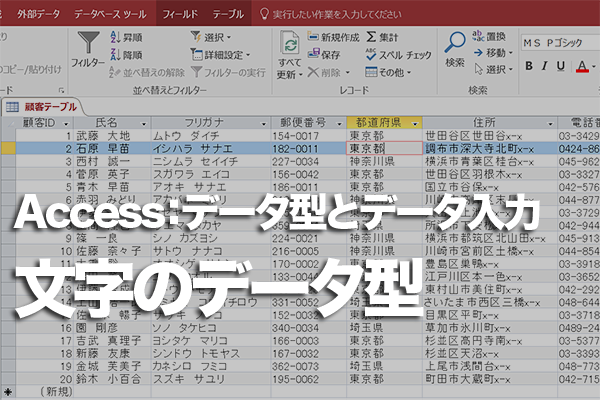Open 郵便番号 column filter arrow

click(339, 124)
